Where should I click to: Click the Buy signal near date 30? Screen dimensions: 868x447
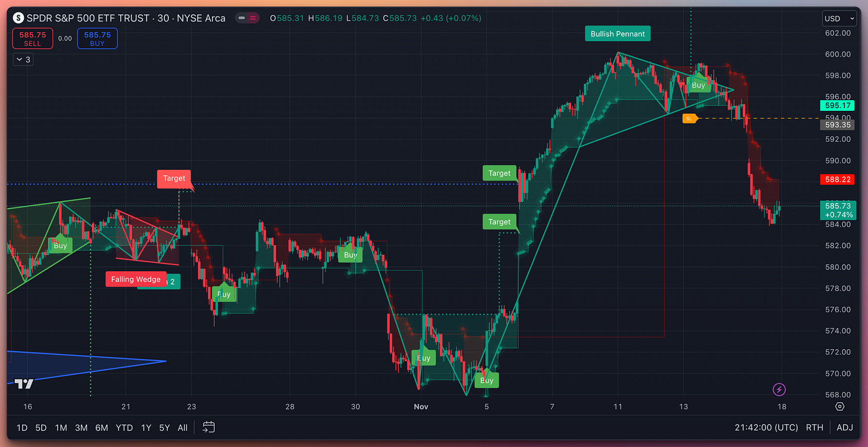pyautogui.click(x=351, y=254)
